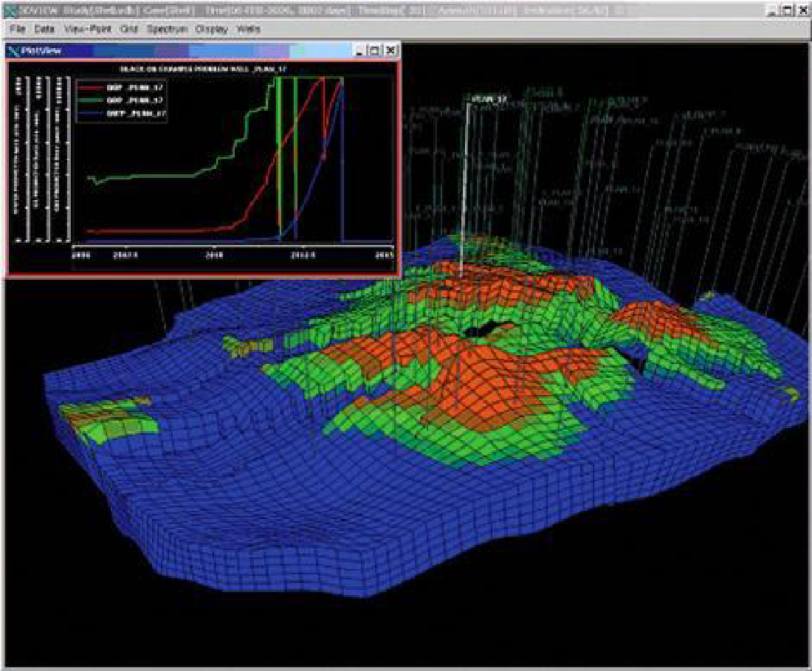Click the main application title bar icon
Viewport: 812px width, 671px height.
pyautogui.click(x=9, y=10)
